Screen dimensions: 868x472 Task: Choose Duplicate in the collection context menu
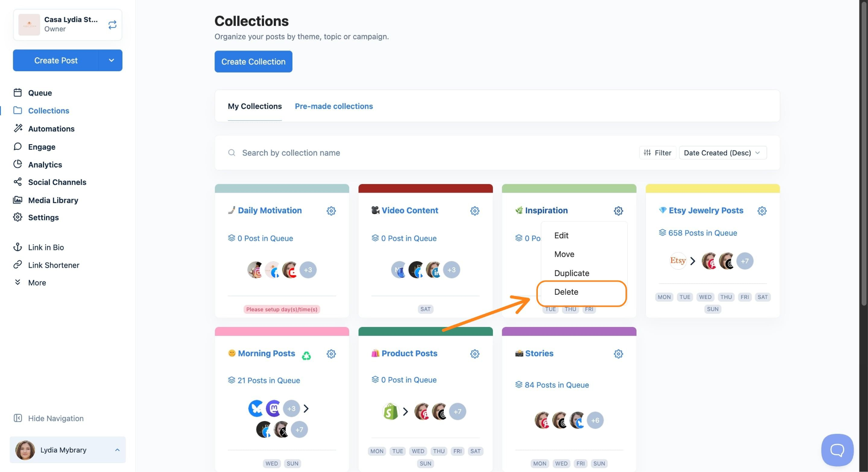[x=571, y=273]
